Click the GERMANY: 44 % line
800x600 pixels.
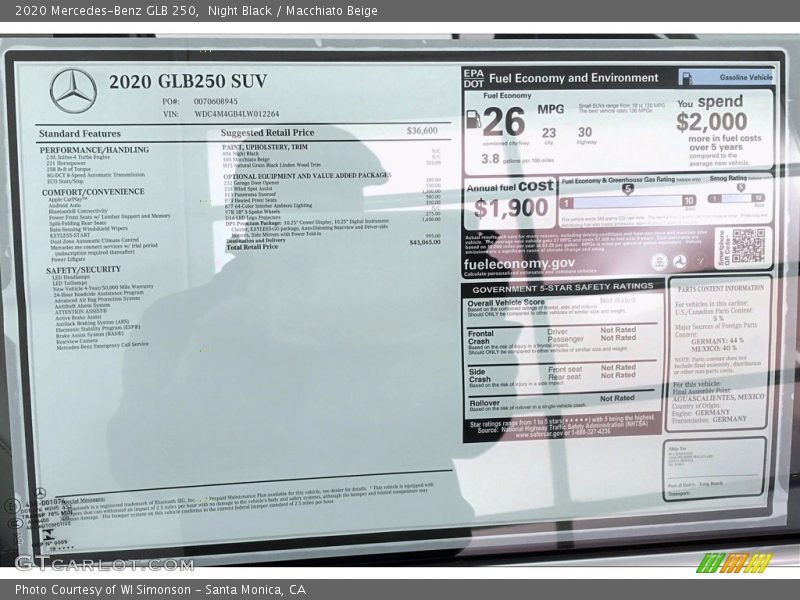(x=717, y=340)
